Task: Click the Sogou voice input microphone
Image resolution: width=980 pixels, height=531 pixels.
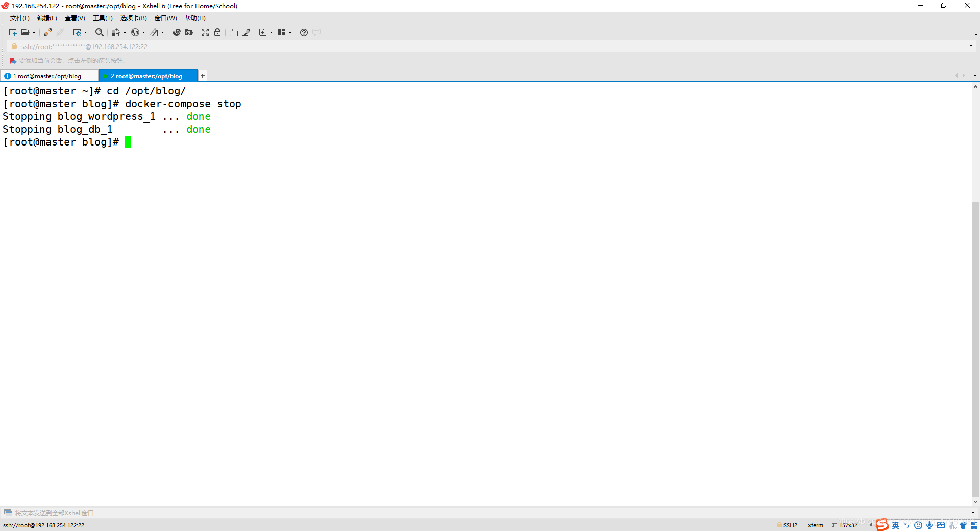Action: click(x=929, y=525)
